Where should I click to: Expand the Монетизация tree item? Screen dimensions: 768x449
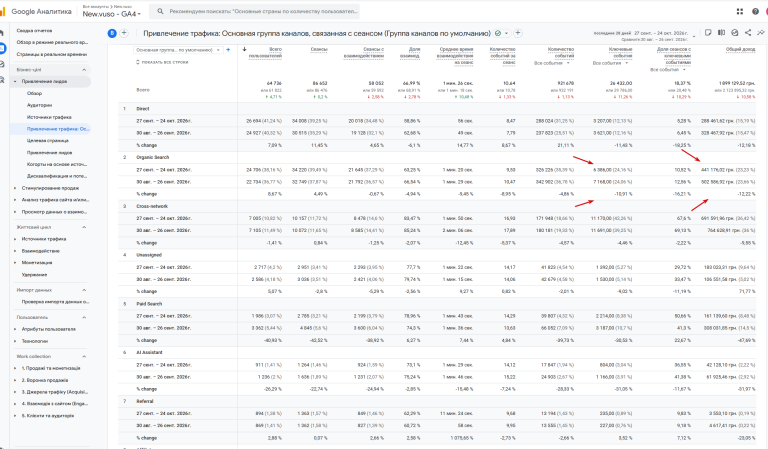point(15,263)
